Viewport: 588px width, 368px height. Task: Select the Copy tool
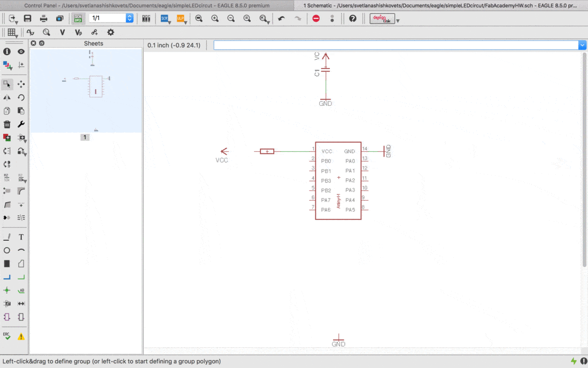click(7, 111)
